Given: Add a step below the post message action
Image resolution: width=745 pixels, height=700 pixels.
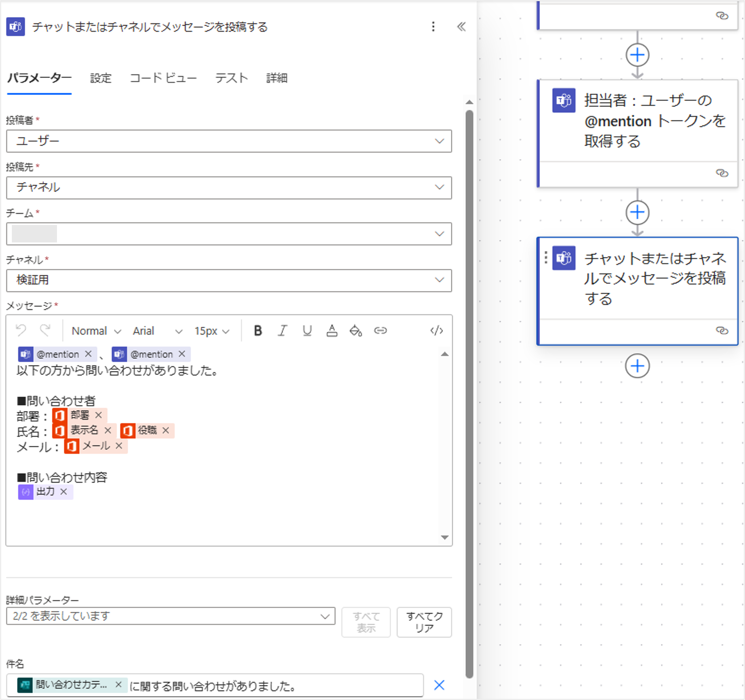Looking at the screenshot, I should coord(637,366).
